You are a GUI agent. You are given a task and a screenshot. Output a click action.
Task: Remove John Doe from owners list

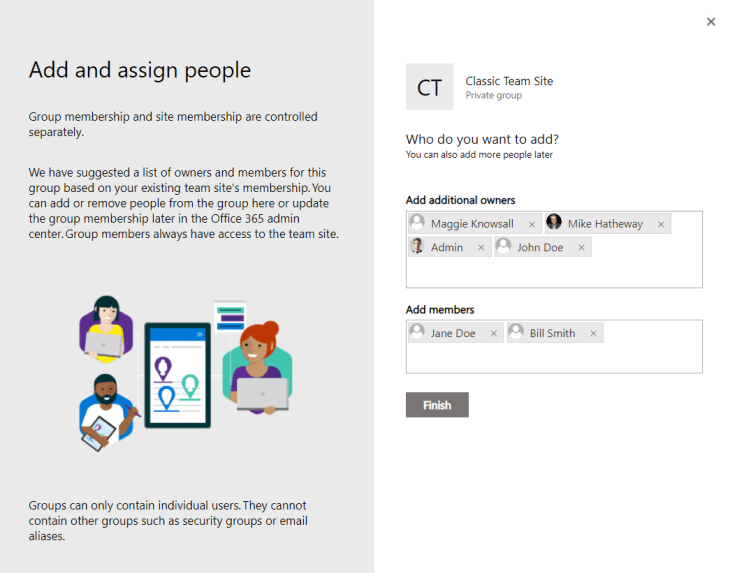pyautogui.click(x=581, y=247)
